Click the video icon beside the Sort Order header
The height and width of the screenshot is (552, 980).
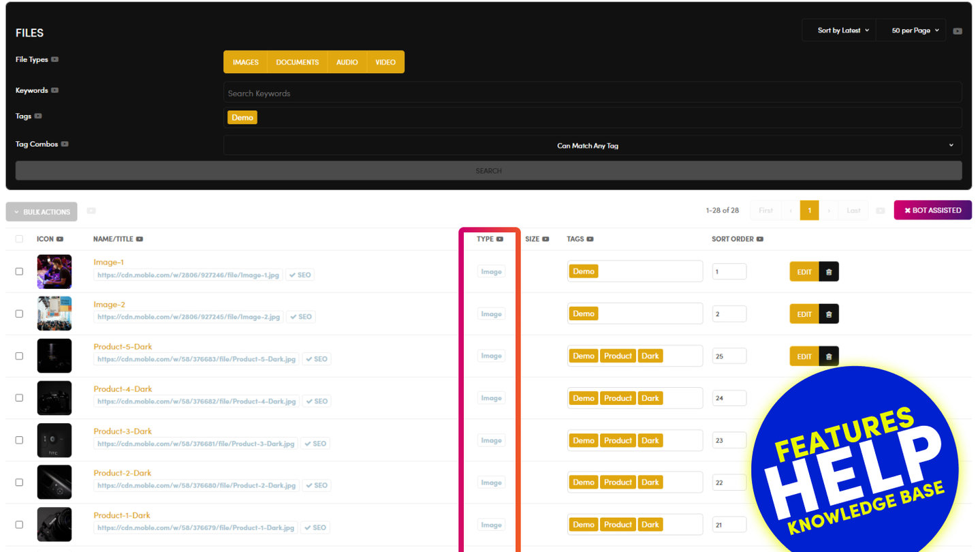pos(759,239)
